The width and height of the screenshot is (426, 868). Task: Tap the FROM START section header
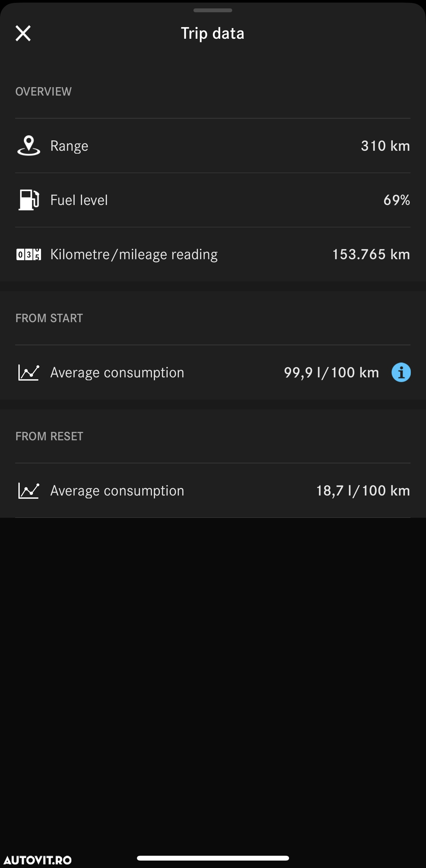[x=49, y=318]
